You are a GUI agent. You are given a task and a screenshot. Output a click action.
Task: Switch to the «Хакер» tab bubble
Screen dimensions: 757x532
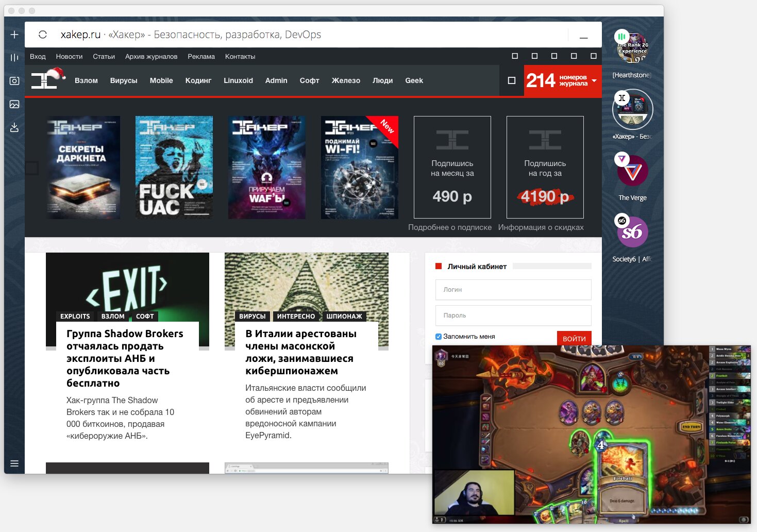coord(633,109)
